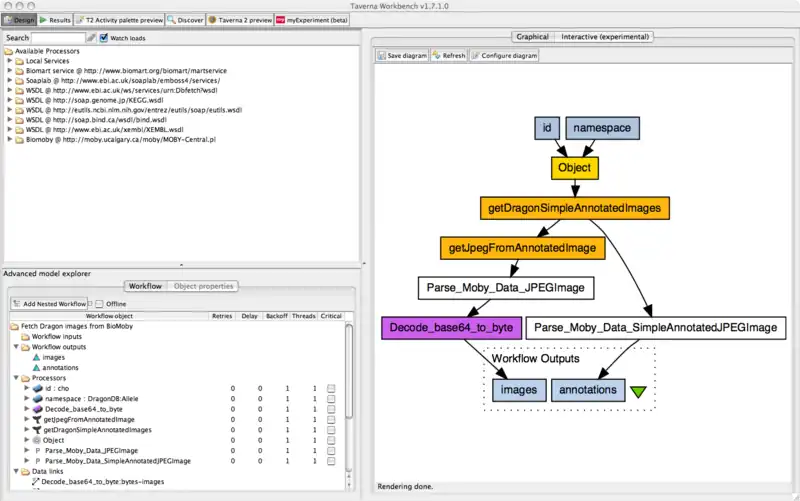The height and width of the screenshot is (501, 800).
Task: Check Critical box for id : cho
Action: pyautogui.click(x=331, y=388)
